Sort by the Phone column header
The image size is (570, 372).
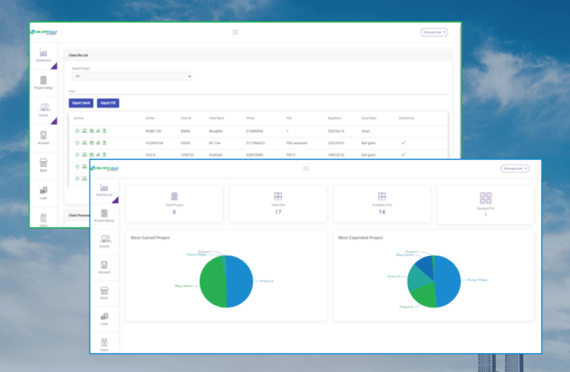(x=250, y=118)
